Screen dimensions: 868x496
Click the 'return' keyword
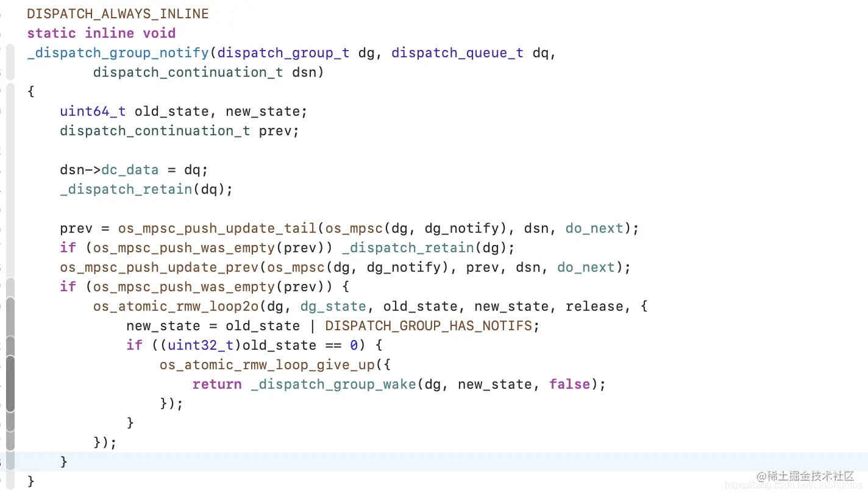(x=217, y=384)
